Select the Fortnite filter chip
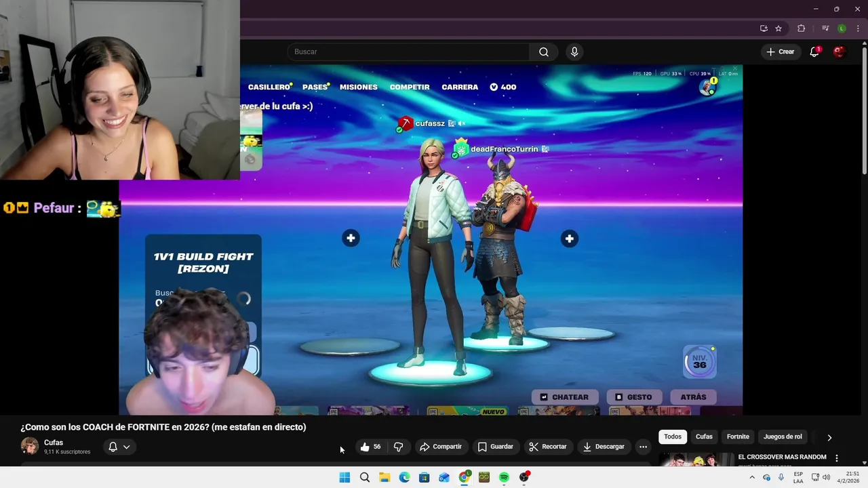 tap(738, 437)
